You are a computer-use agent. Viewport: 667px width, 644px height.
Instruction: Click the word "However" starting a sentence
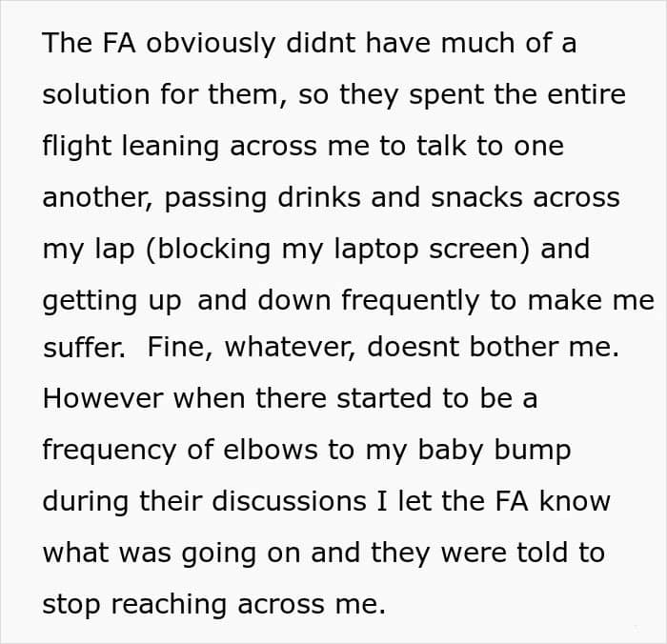pos(103,398)
